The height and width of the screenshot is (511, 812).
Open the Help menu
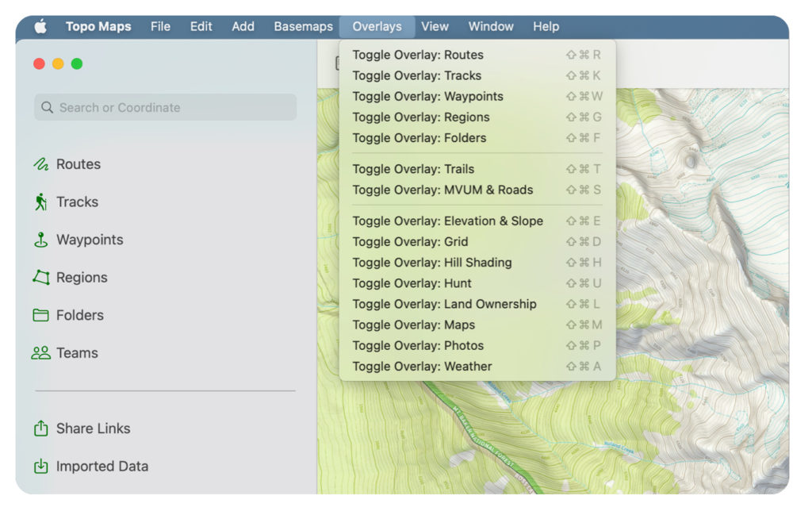pyautogui.click(x=546, y=26)
